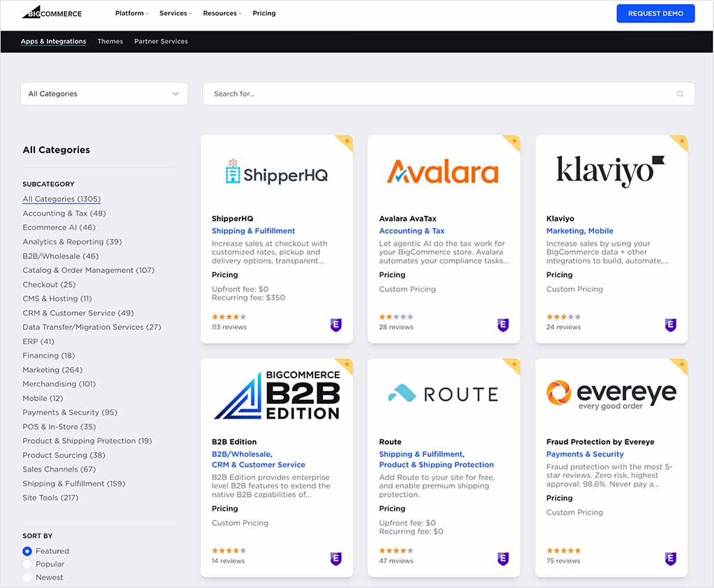Image resolution: width=714 pixels, height=588 pixels.
Task: Click the Elite badge on Evereye card
Action: click(x=670, y=559)
